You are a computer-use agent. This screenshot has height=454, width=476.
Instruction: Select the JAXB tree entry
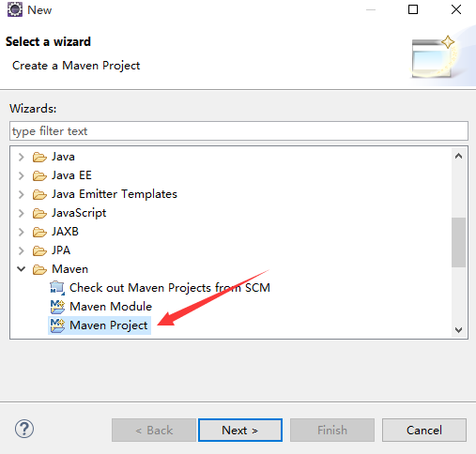click(x=65, y=232)
